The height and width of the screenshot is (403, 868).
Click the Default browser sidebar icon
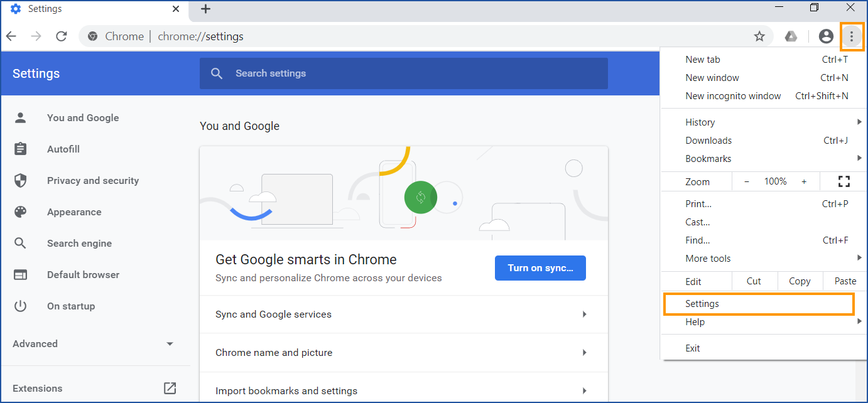[21, 274]
